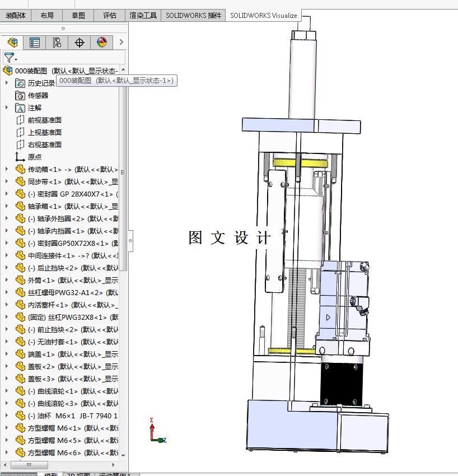Expand the 注解 folder
The height and width of the screenshot is (476, 458).
click(7, 108)
